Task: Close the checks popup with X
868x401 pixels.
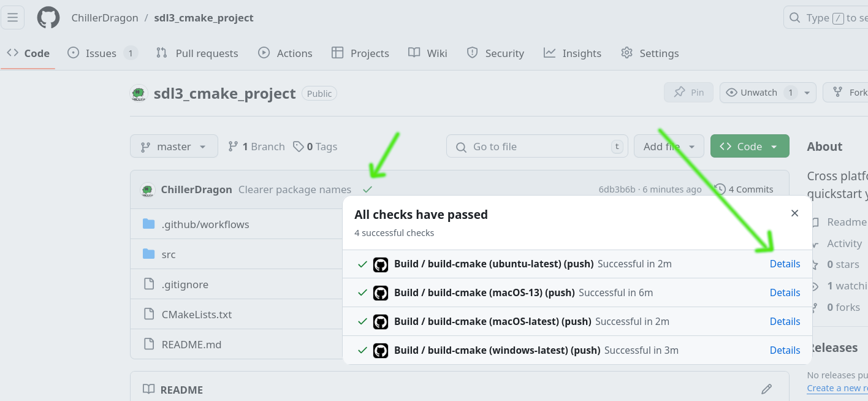Action: [794, 213]
